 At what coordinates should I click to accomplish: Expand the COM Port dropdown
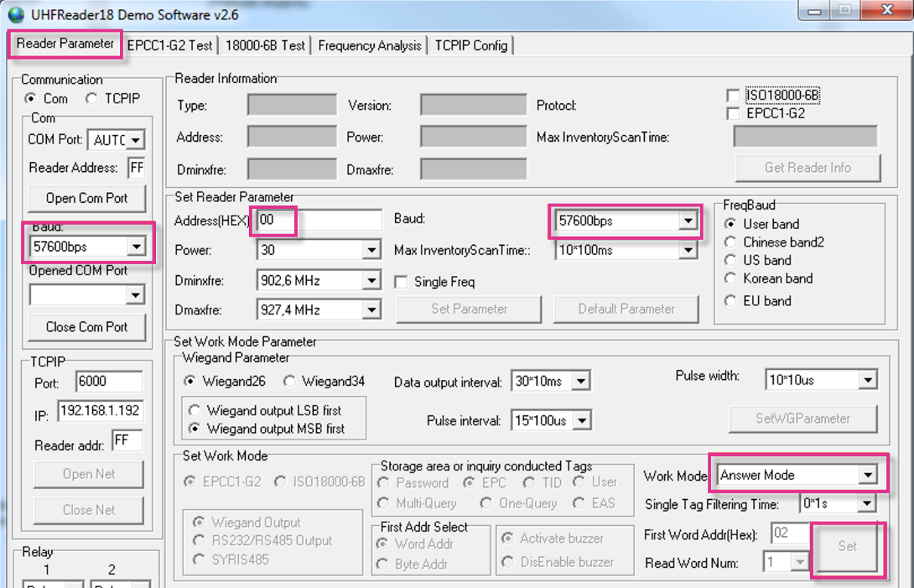pos(135,140)
